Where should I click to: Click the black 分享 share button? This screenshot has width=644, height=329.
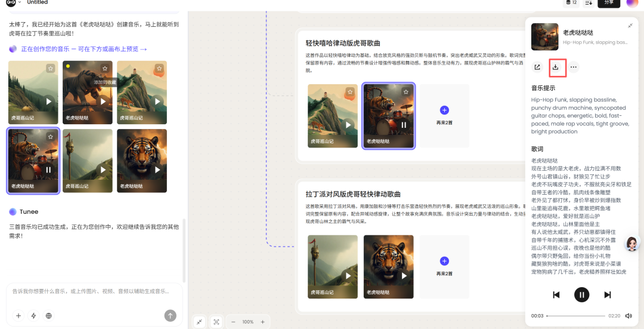pyautogui.click(x=608, y=3)
